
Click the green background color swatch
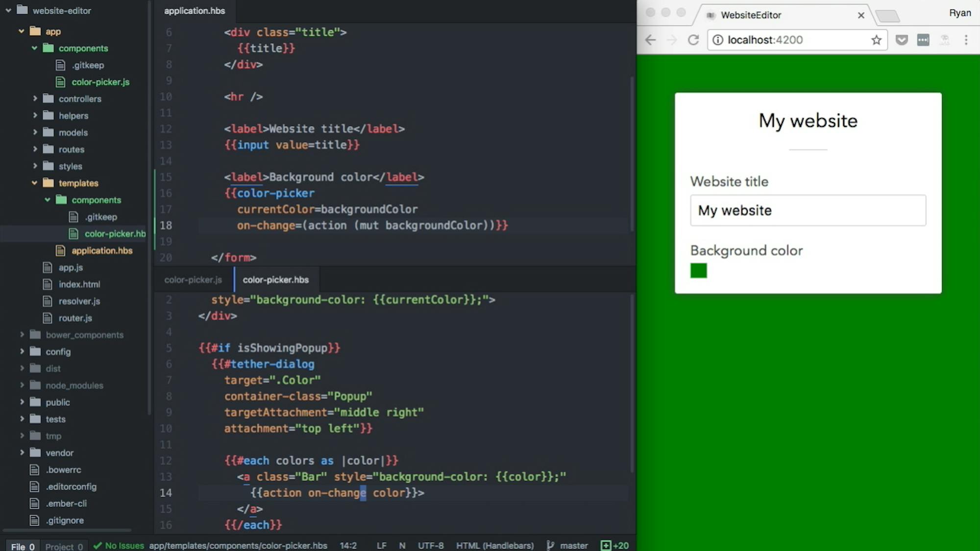(698, 270)
